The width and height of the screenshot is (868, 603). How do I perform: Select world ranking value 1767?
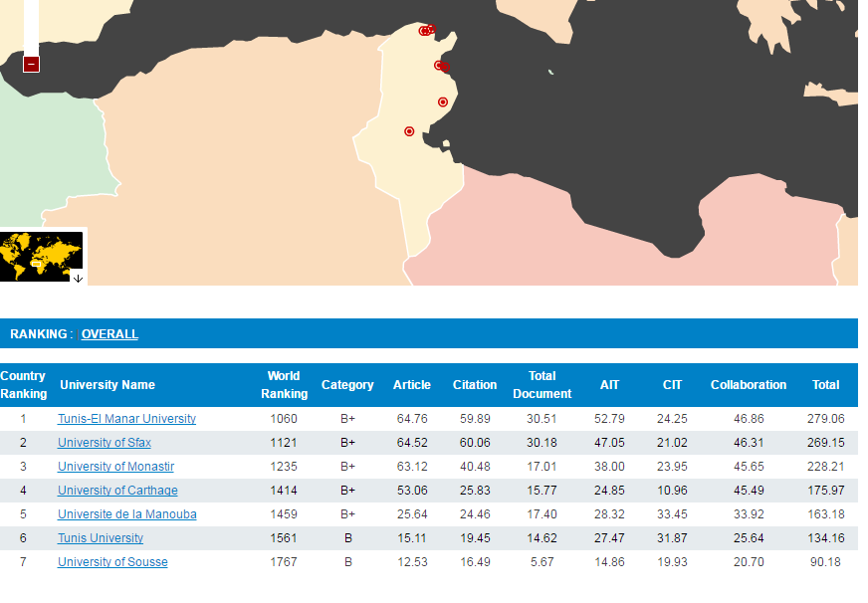(x=284, y=561)
